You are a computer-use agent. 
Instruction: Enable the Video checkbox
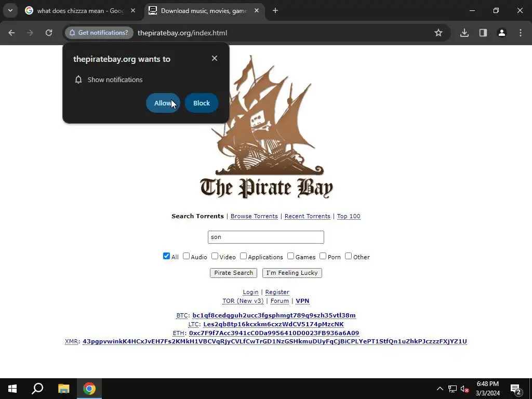pyautogui.click(x=215, y=256)
